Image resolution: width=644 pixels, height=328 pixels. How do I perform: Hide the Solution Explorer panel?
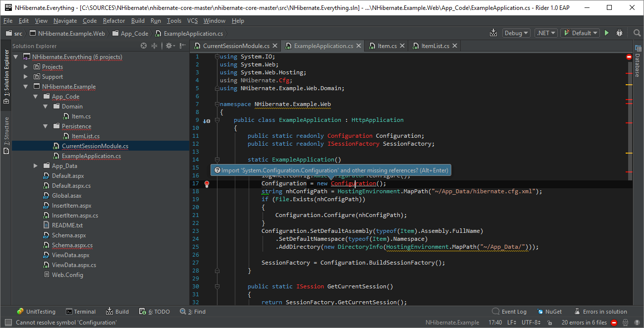[x=183, y=46]
